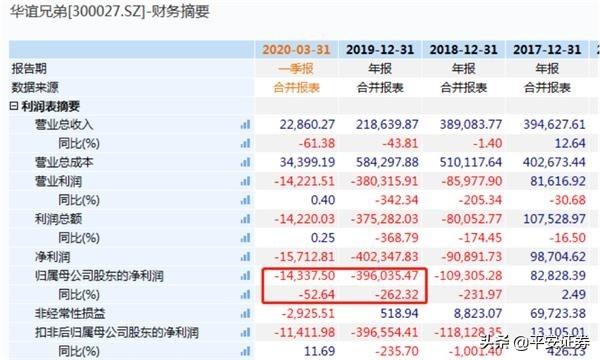Open chart icon for 营业总成本 row

pyautogui.click(x=245, y=162)
